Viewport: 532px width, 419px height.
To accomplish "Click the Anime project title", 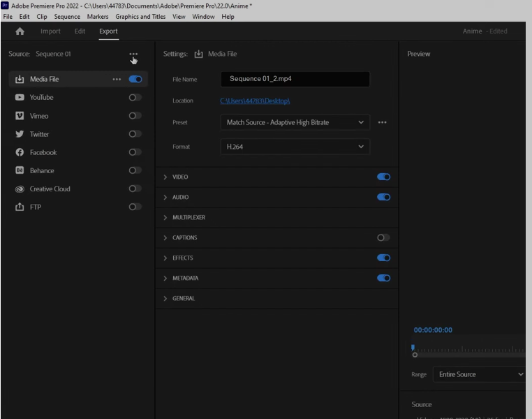I will click(x=472, y=31).
